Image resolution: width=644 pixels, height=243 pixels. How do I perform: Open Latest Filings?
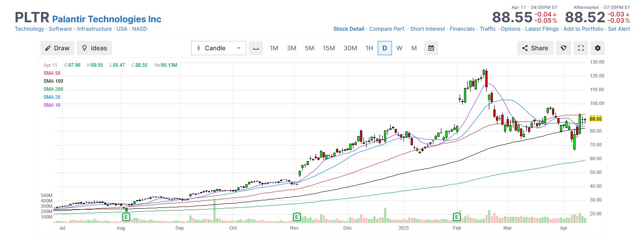542,29
